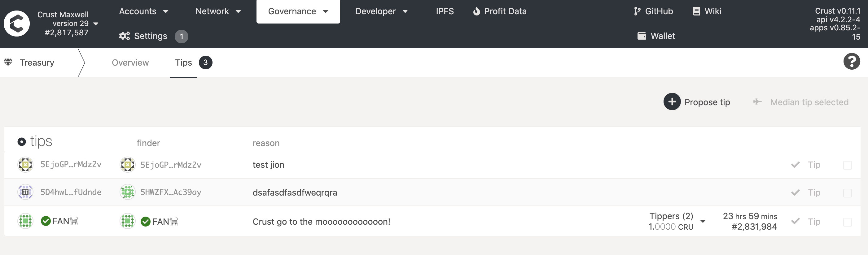The width and height of the screenshot is (868, 255).
Task: Open the Developer dropdown menu
Action: click(381, 11)
